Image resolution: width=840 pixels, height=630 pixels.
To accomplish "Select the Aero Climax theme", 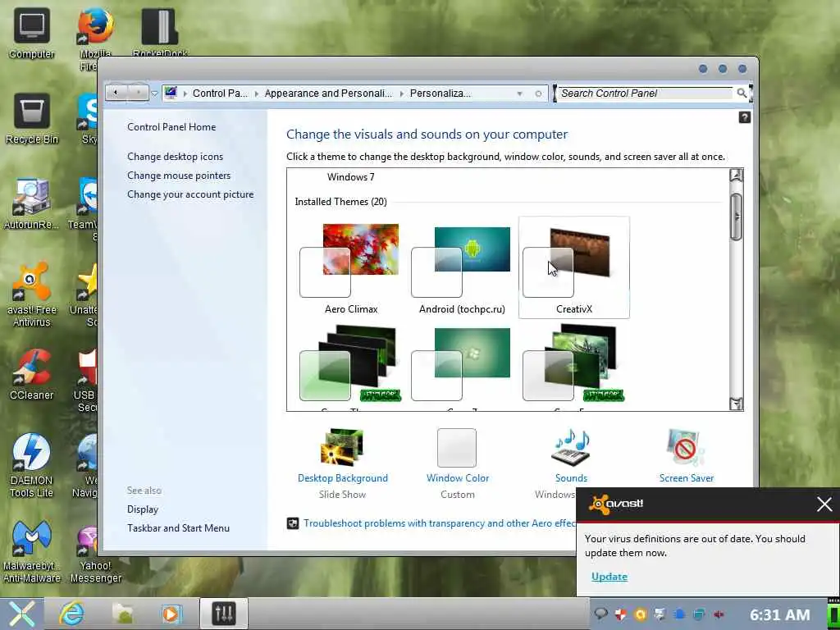I will tap(351, 268).
